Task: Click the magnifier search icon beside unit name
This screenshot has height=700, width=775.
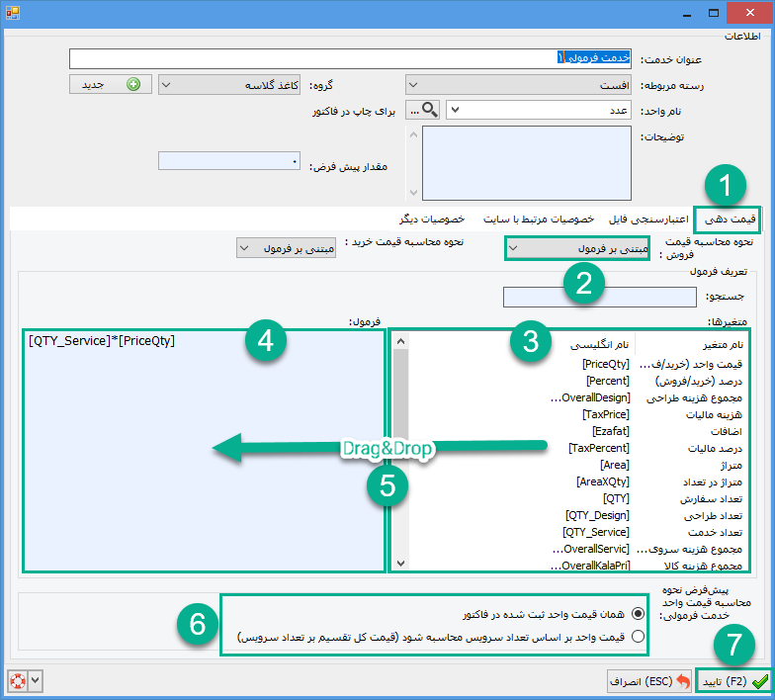Action: (428, 111)
